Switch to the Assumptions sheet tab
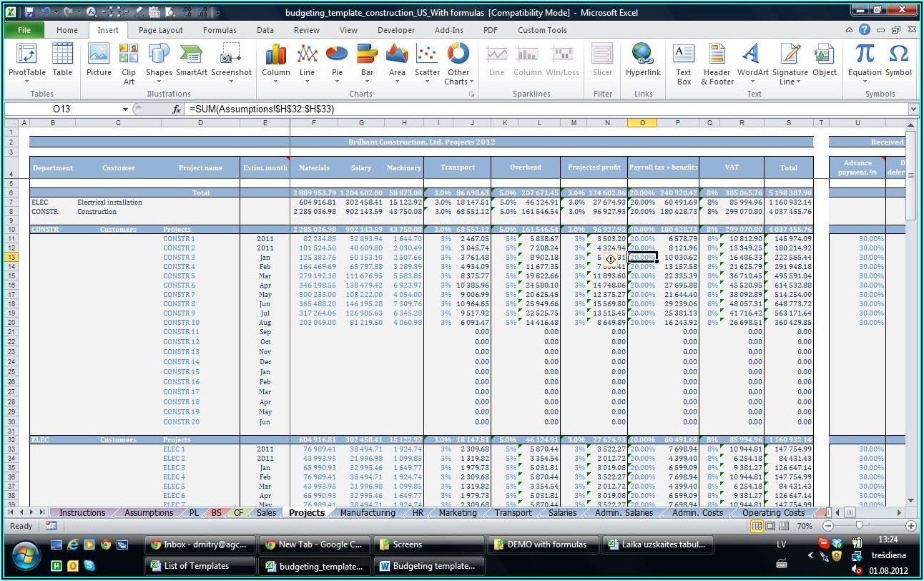 (148, 512)
